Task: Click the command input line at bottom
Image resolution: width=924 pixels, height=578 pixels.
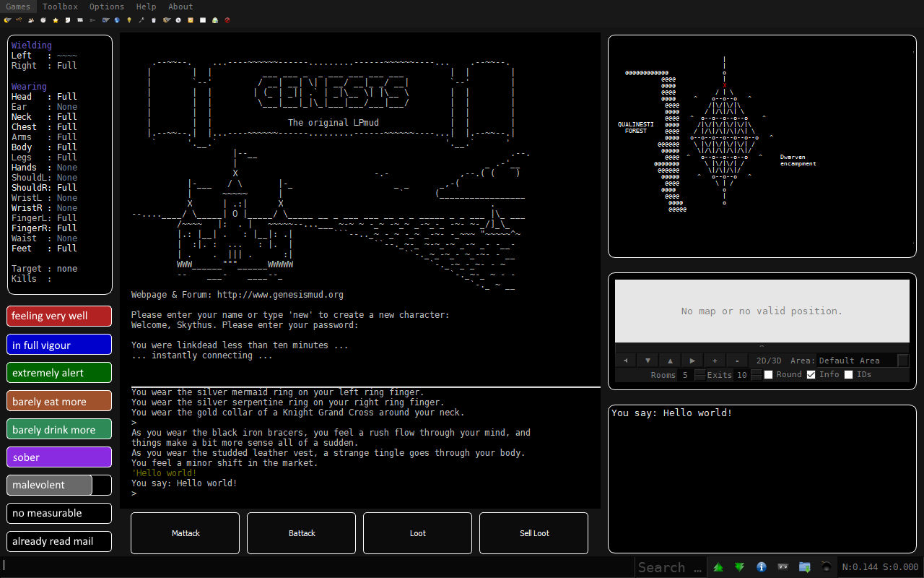Action: [318, 566]
